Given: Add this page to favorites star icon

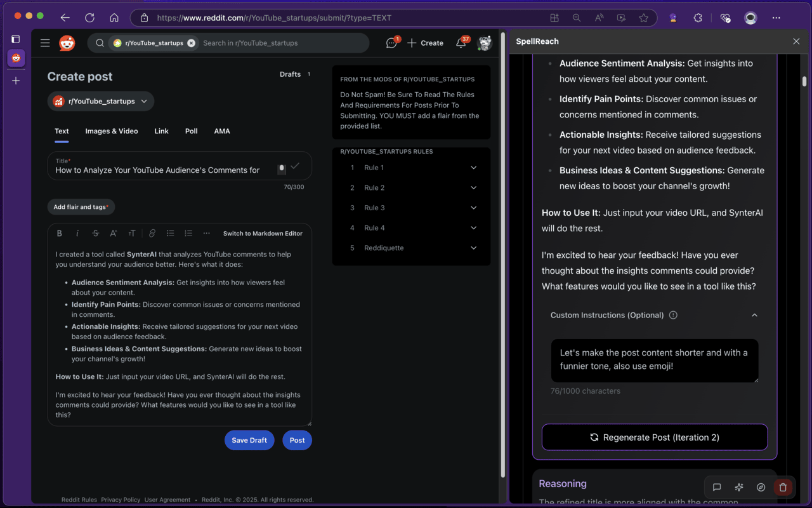Looking at the screenshot, I should tap(643, 18).
